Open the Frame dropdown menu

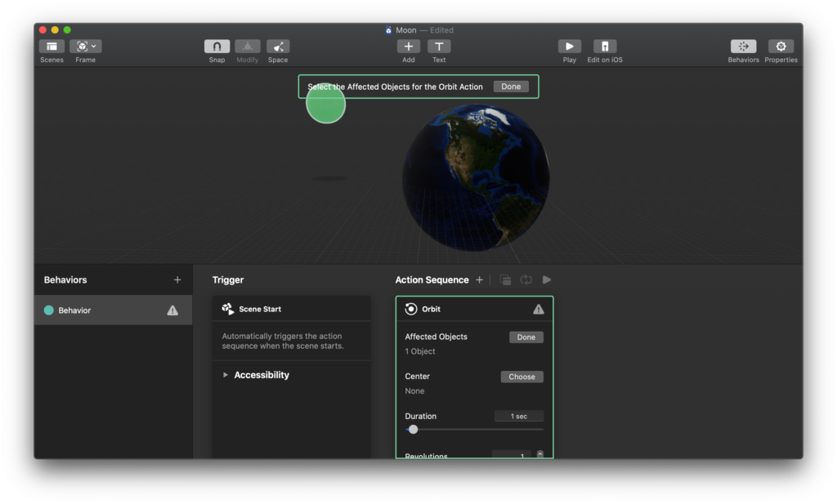tap(85, 47)
